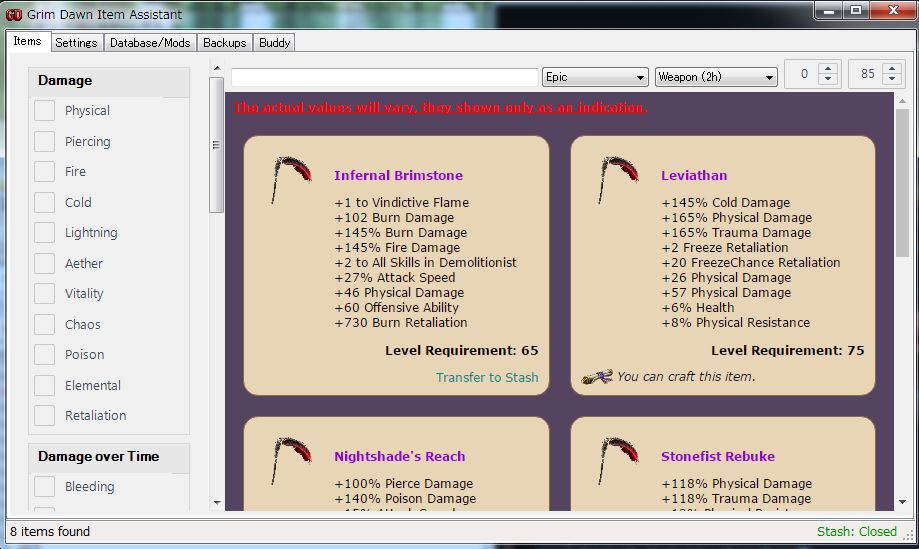
Task: Enable the Lightning damage filter
Action: tap(45, 233)
